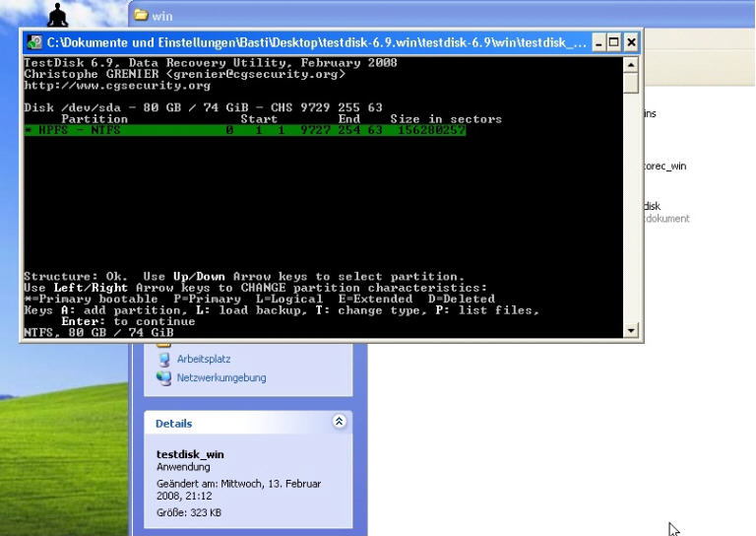The image size is (756, 536).
Task: Click the 'Disk /dev/sda - 80 GB' line
Action: tap(203, 107)
